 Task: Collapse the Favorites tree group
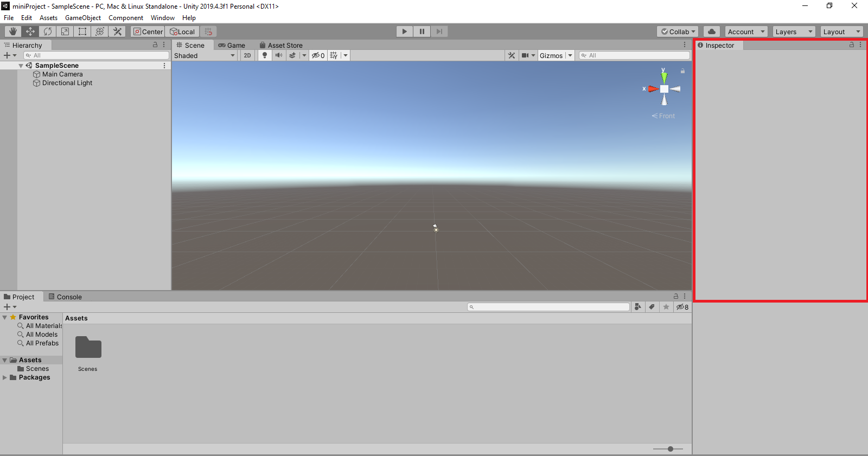tap(5, 317)
